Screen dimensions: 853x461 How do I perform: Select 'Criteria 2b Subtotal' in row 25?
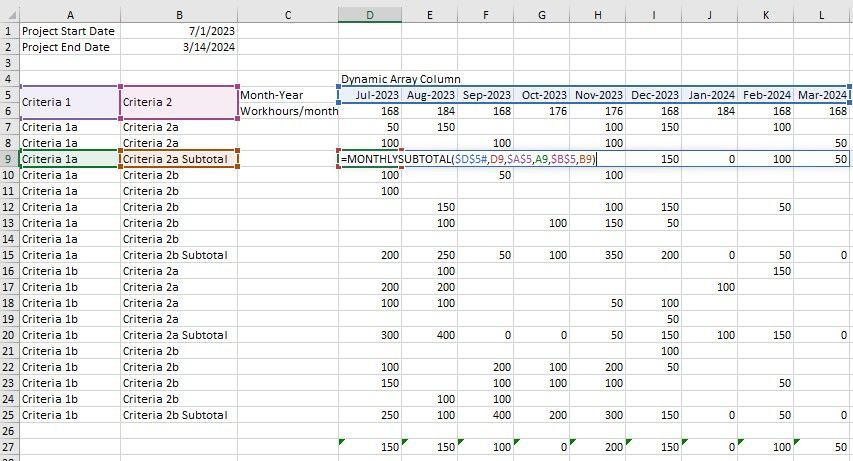pos(179,415)
